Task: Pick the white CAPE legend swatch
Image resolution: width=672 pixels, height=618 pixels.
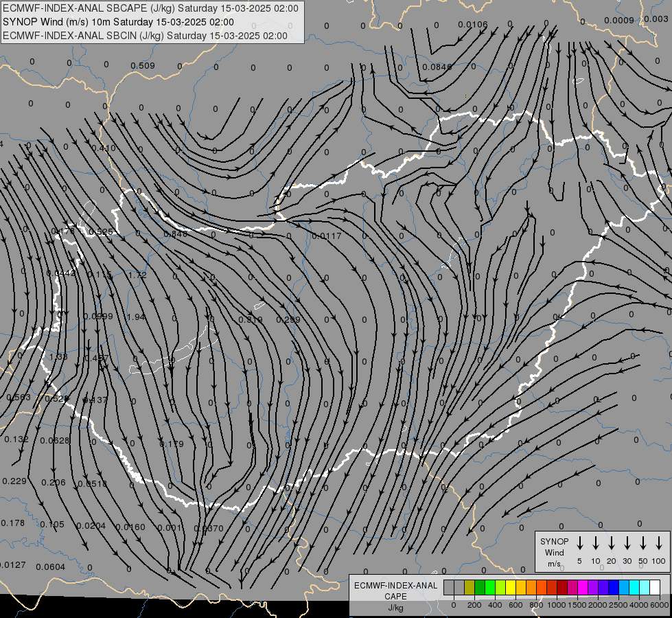Action: pyautogui.click(x=655, y=587)
